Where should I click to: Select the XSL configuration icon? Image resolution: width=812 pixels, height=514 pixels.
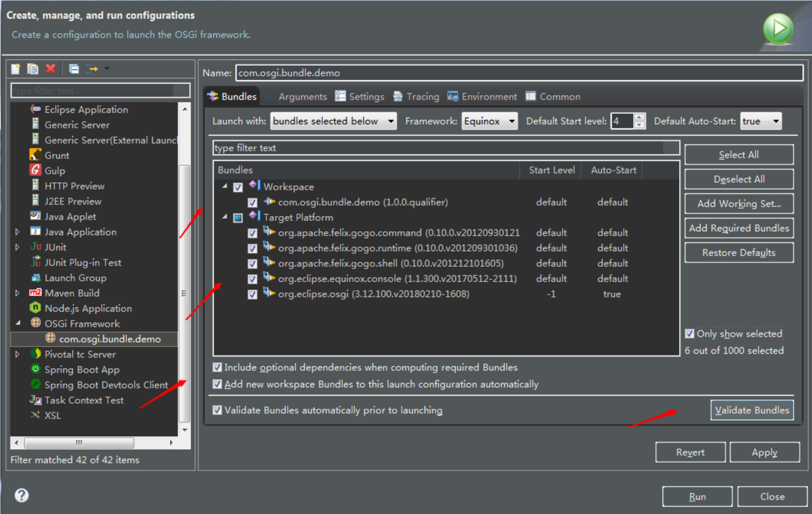36,415
